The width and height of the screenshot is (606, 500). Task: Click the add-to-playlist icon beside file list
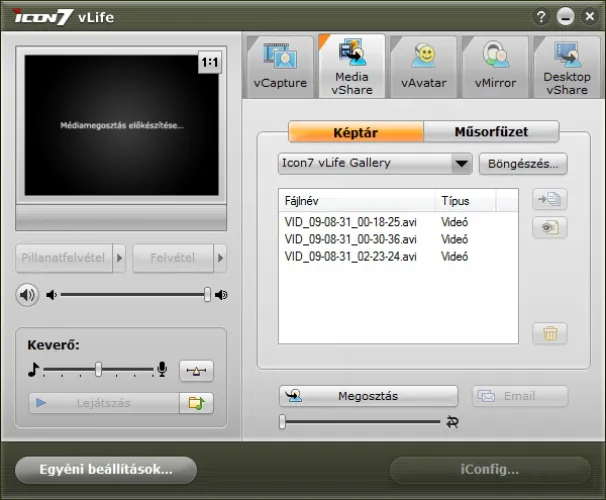549,199
